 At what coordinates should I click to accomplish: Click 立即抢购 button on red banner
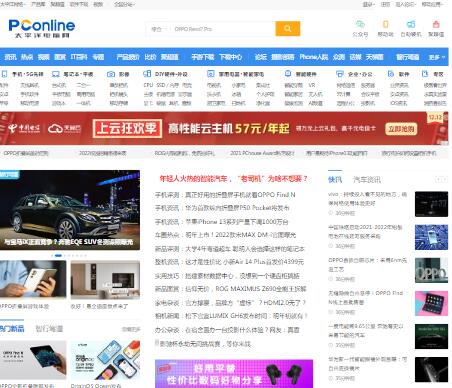pos(401,129)
